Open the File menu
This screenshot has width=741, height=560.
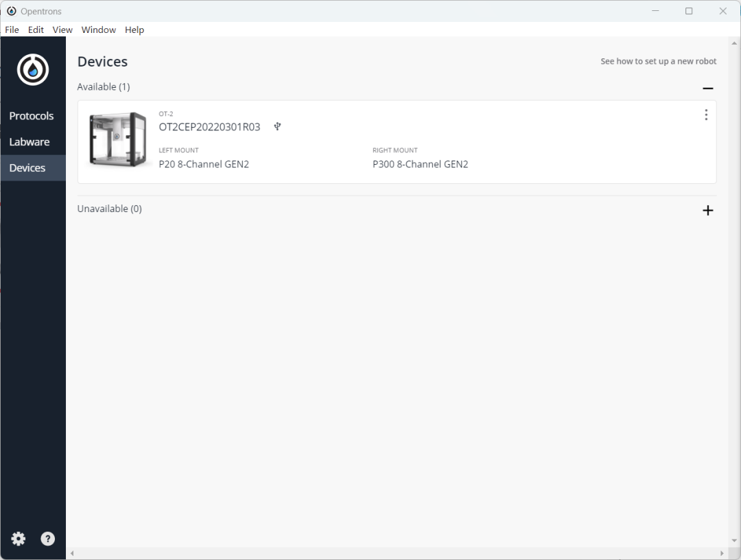click(x=12, y=30)
